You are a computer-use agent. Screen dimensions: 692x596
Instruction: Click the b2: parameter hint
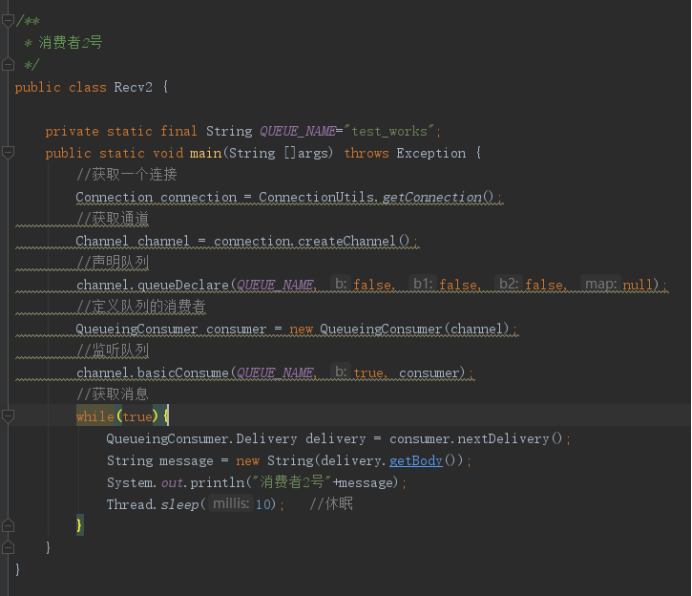(508, 283)
